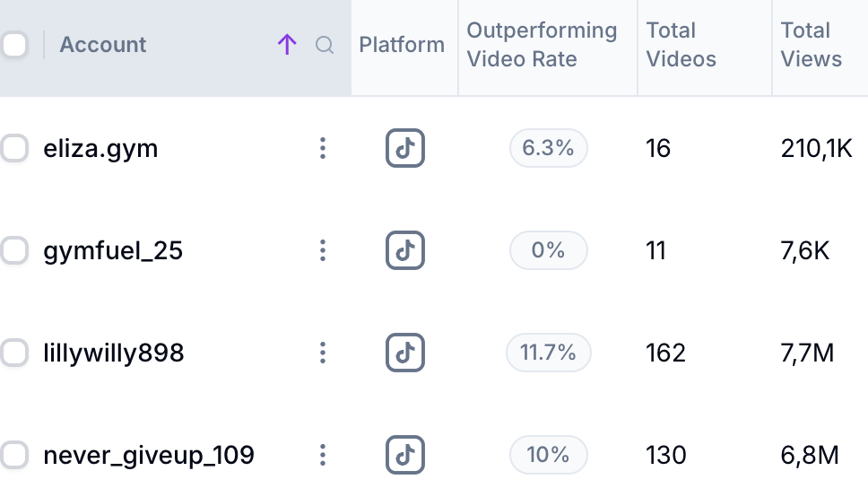Check the box next to gymfuel_25
The width and height of the screenshot is (868, 497).
(x=13, y=250)
